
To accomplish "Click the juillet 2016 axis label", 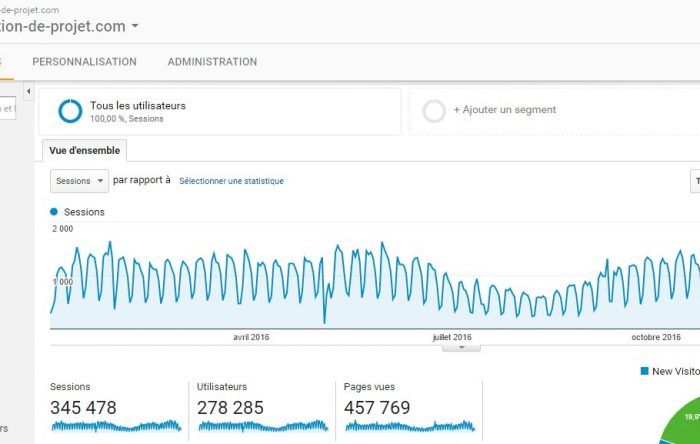I will click(x=452, y=337).
